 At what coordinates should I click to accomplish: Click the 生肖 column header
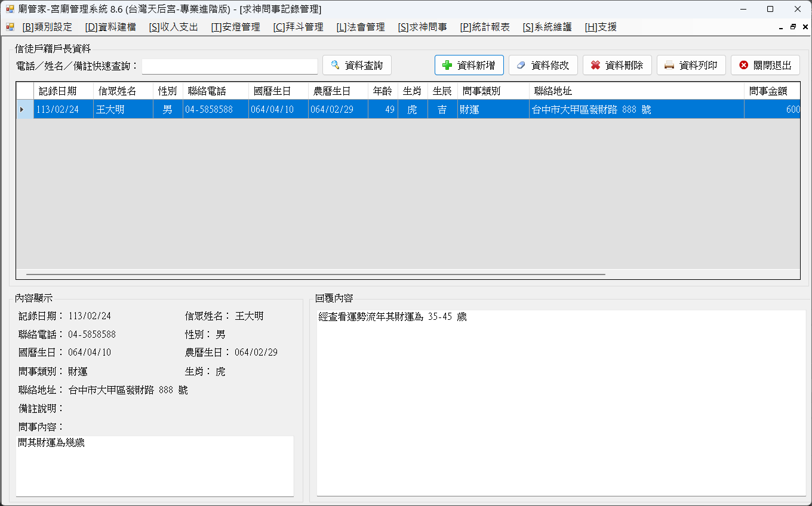click(x=413, y=91)
